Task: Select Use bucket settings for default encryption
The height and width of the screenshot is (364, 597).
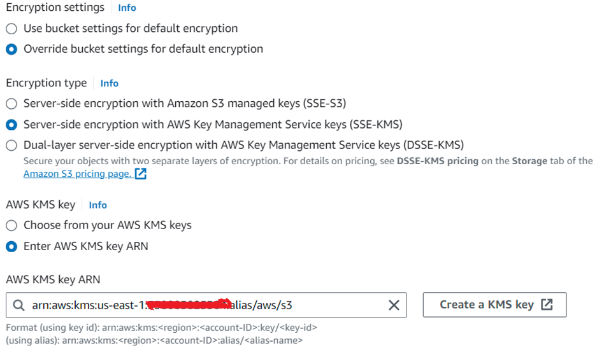Action: (11, 29)
